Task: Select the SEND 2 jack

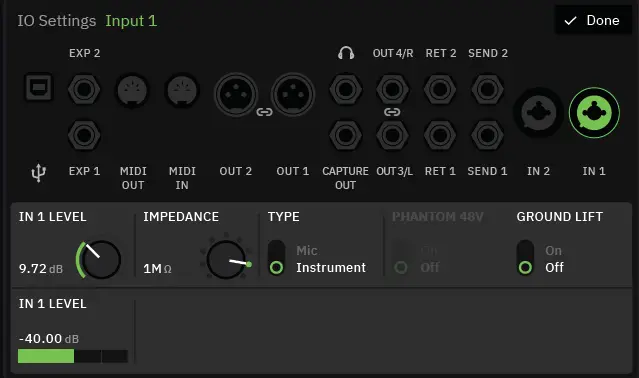Action: [x=487, y=89]
